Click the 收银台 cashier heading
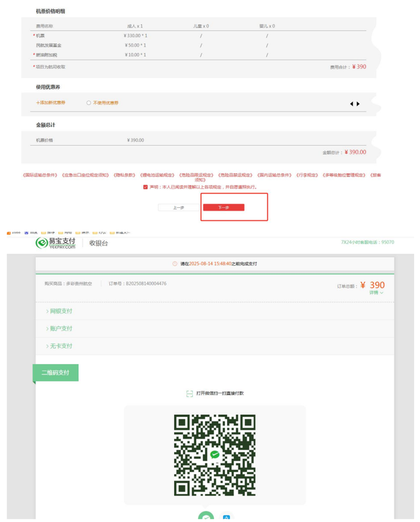The height and width of the screenshot is (522, 420). (98, 243)
